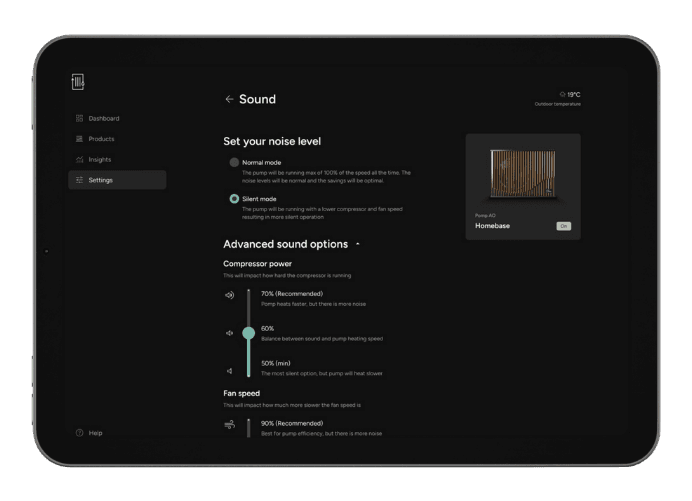Image resolution: width=692 pixels, height=501 pixels.
Task: Click the Products icon in the sidebar
Action: [x=79, y=139]
